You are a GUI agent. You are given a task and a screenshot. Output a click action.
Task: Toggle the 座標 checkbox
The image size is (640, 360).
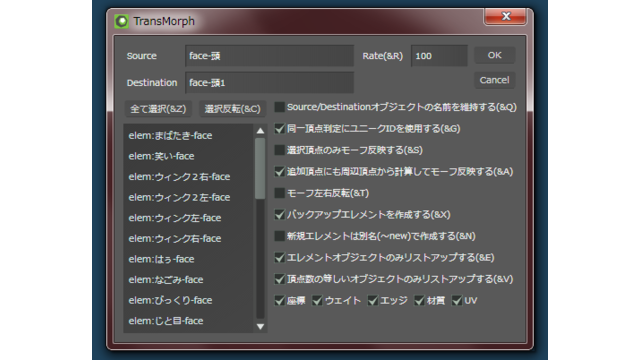(x=280, y=301)
